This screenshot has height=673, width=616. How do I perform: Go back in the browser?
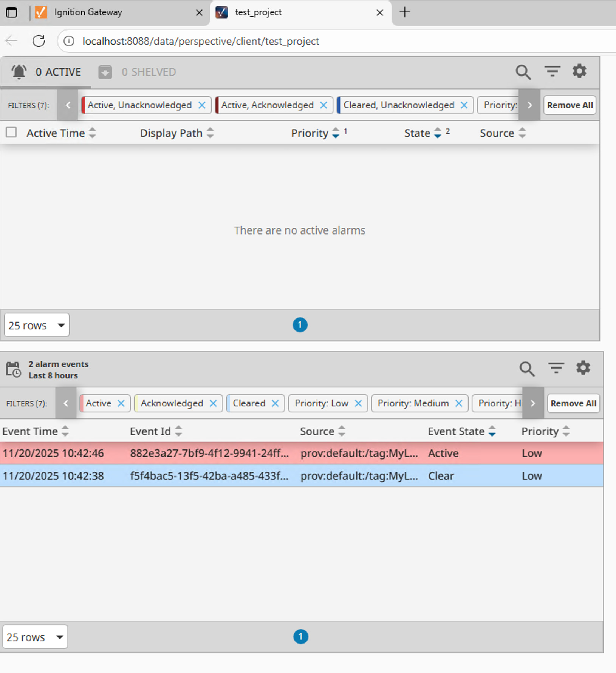coord(12,41)
